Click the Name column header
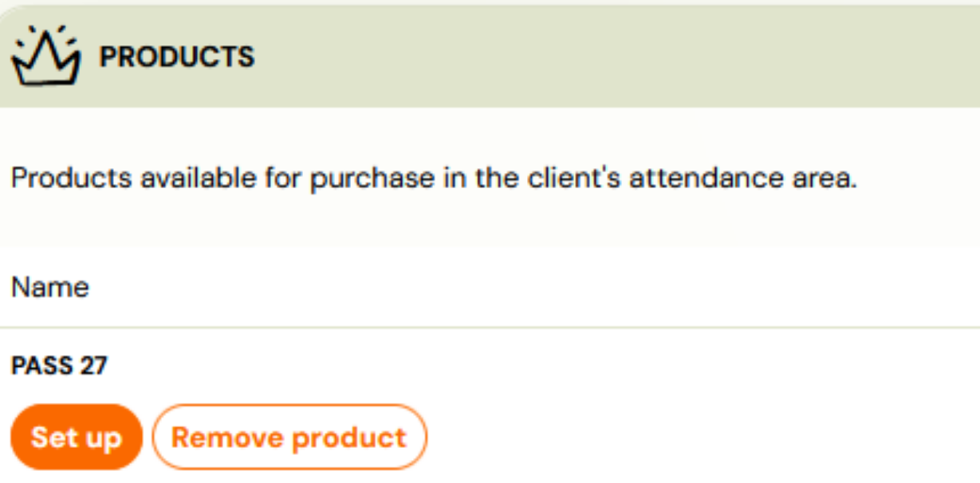Screen dimensions: 980x483 click(49, 288)
